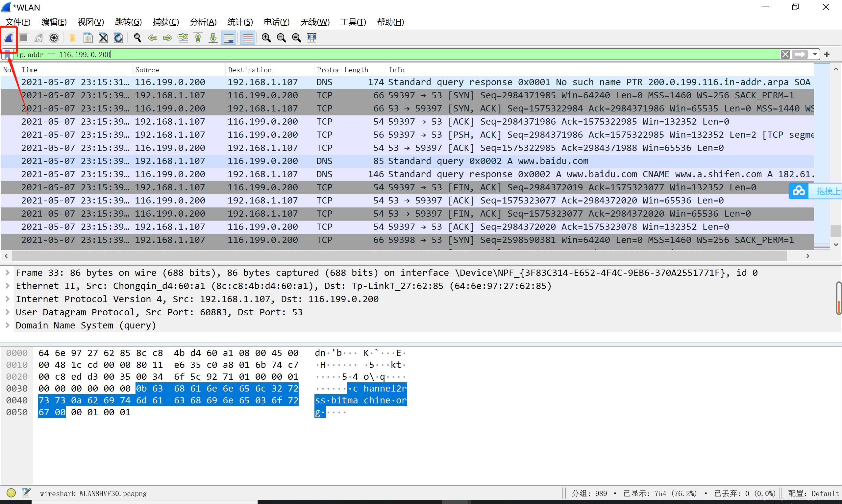This screenshot has width=842, height=504.
Task: Toggle packet colorization rules button
Action: click(248, 38)
